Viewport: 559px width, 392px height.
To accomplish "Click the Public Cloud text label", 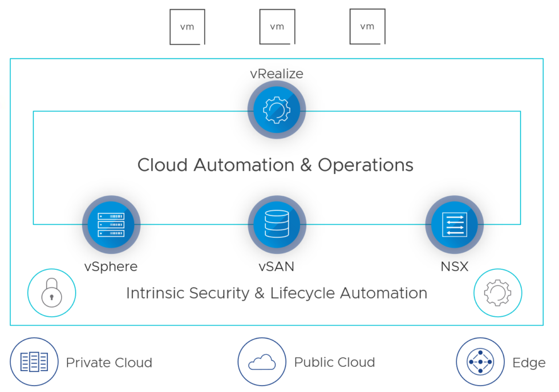I will point(334,362).
